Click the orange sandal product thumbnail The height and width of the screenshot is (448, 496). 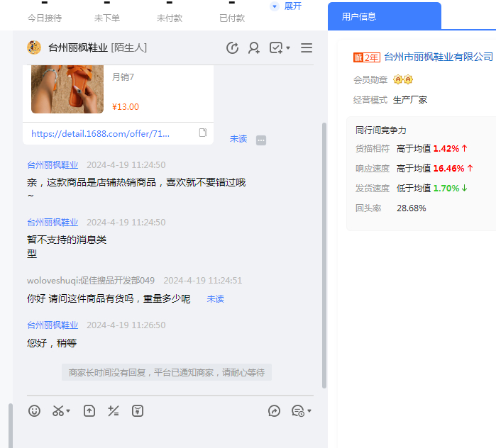click(67, 89)
